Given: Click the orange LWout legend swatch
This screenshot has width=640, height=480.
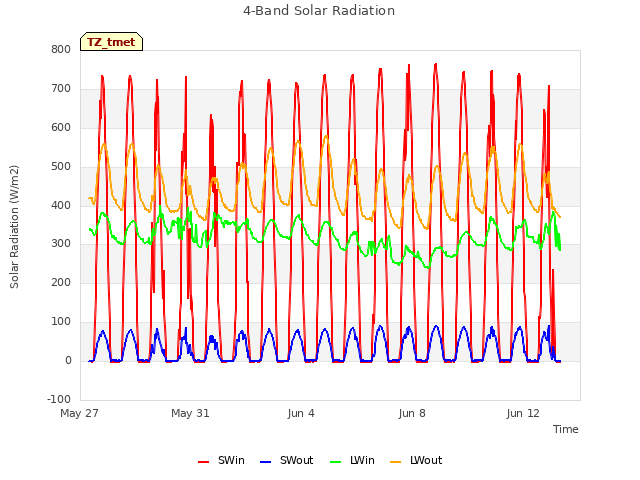Looking at the screenshot, I should point(396,462).
